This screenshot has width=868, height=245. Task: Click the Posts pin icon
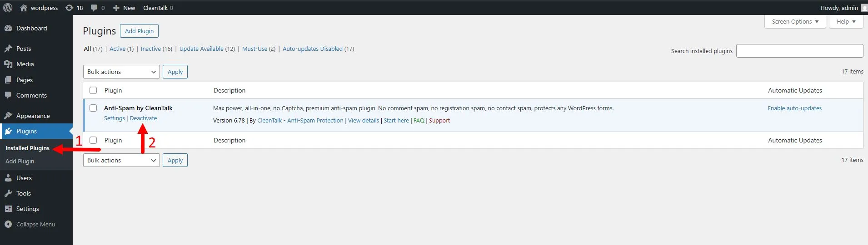tap(8, 49)
